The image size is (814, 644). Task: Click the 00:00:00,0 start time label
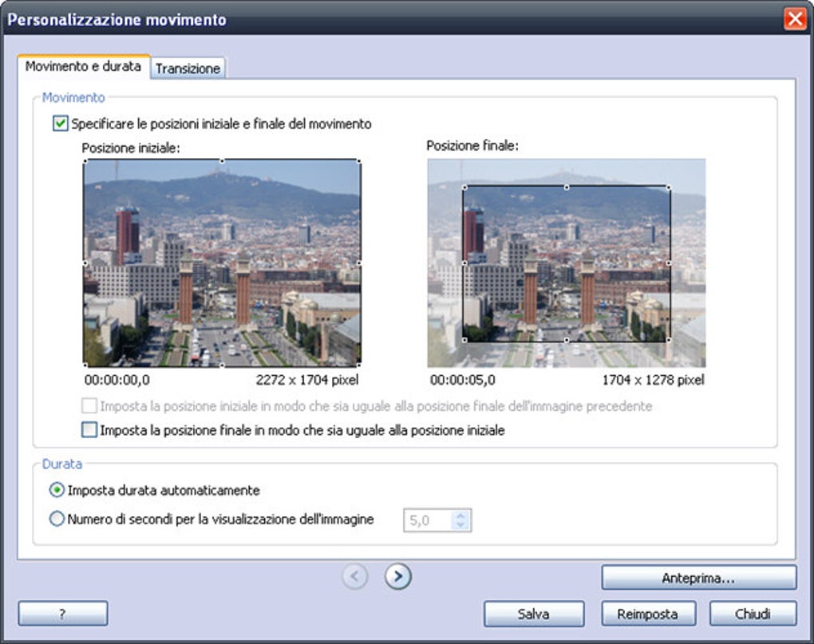point(117,380)
